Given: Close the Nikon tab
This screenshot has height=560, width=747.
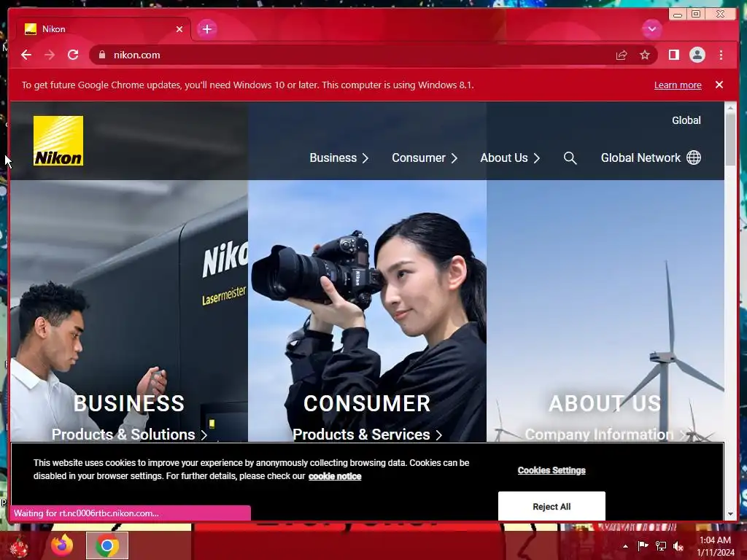Looking at the screenshot, I should tap(179, 29).
